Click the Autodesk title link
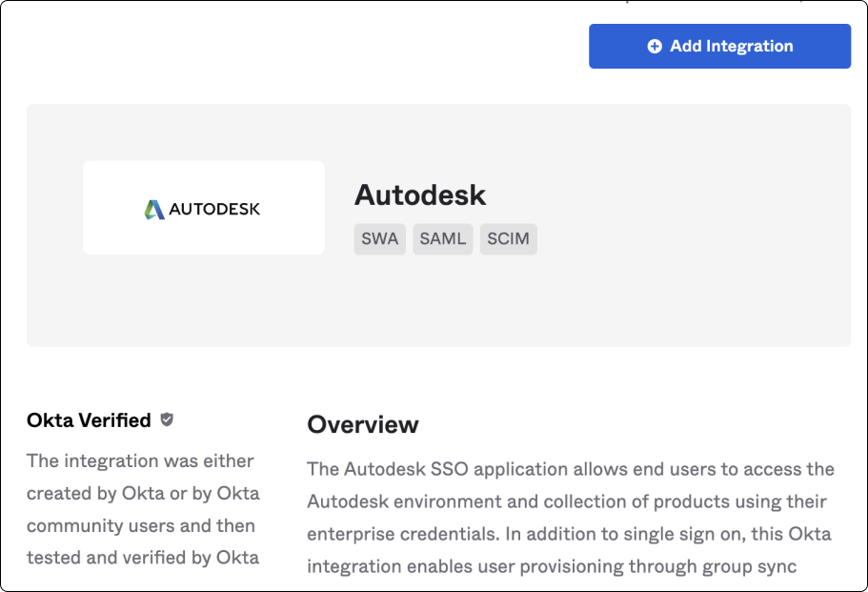Screen dimensions: 868x592 tap(420, 195)
